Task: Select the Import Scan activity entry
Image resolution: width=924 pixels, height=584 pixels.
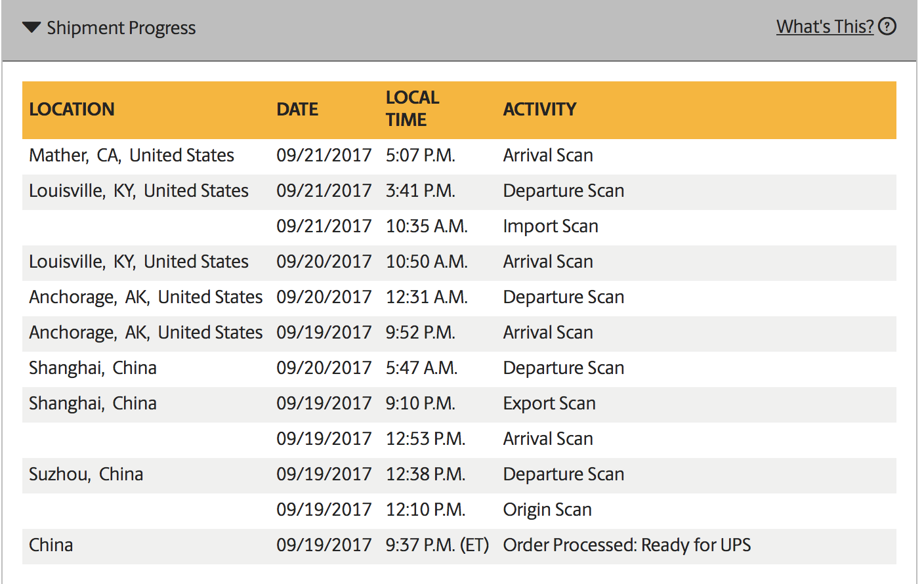Action: 551,226
